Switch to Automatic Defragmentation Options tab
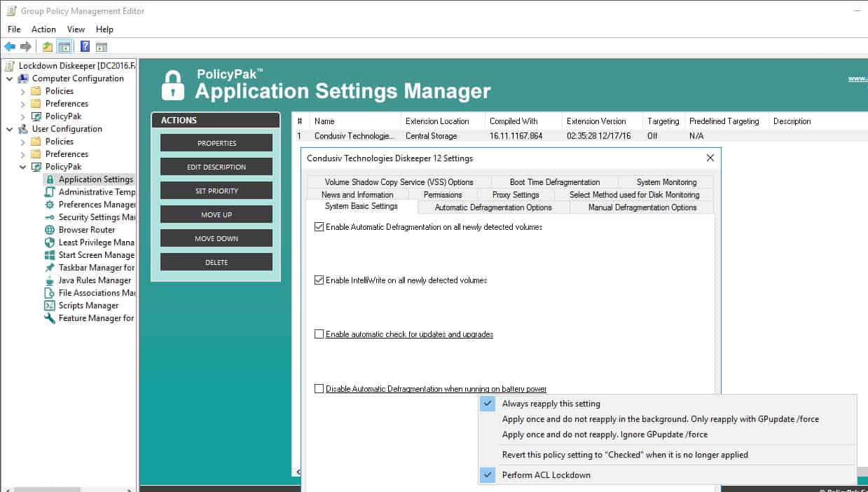The height and width of the screenshot is (492, 868). (x=493, y=207)
